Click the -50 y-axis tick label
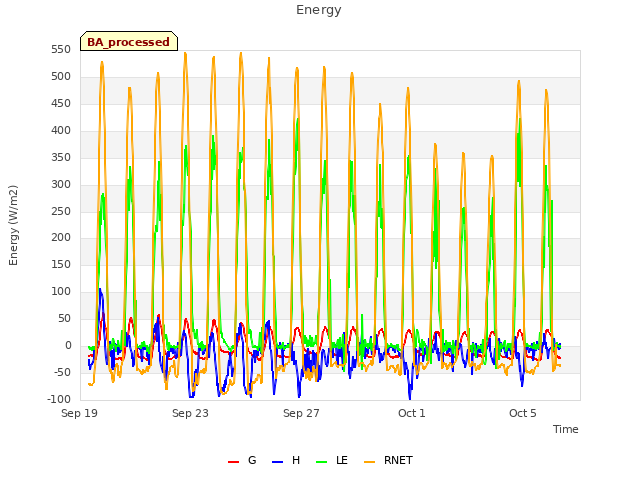Screen dimensions: 640x480 click(62, 373)
